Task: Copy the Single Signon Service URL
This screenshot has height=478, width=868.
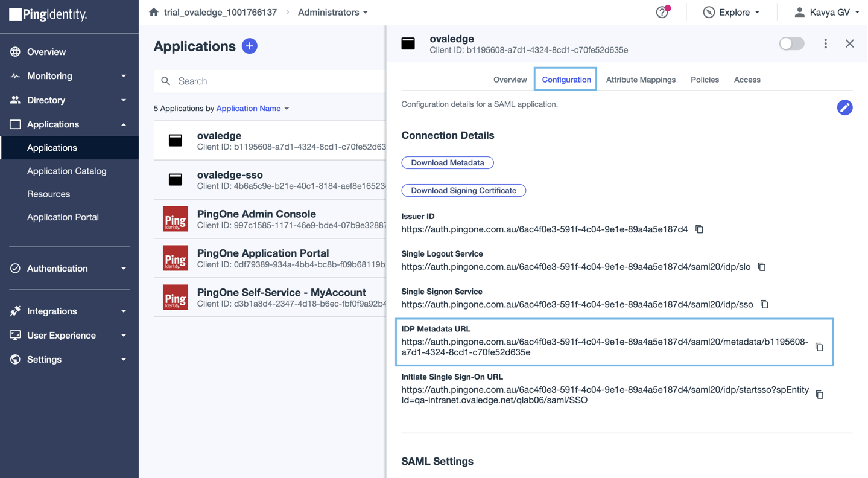Action: (764, 304)
